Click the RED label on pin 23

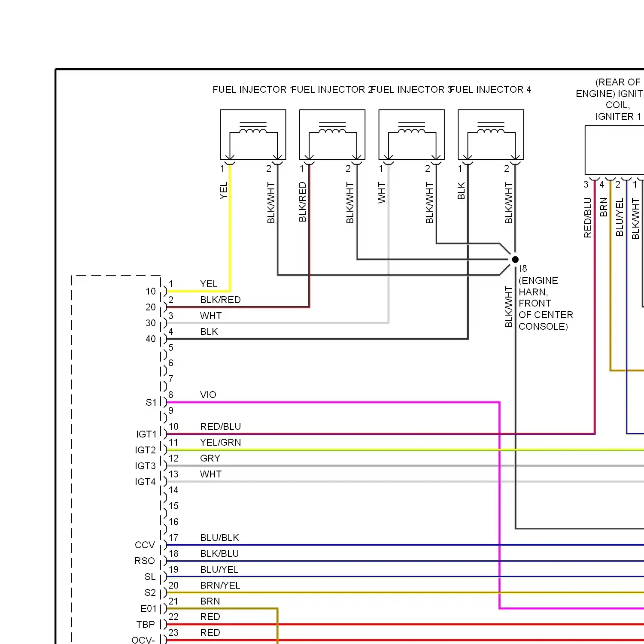coord(210,633)
